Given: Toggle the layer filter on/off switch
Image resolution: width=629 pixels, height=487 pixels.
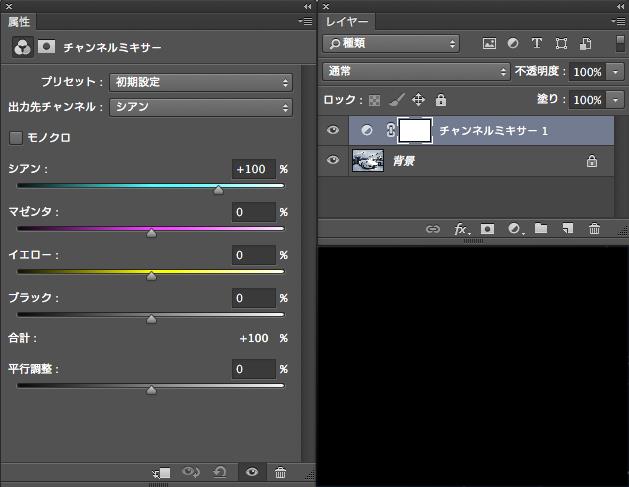Looking at the screenshot, I should 620,43.
